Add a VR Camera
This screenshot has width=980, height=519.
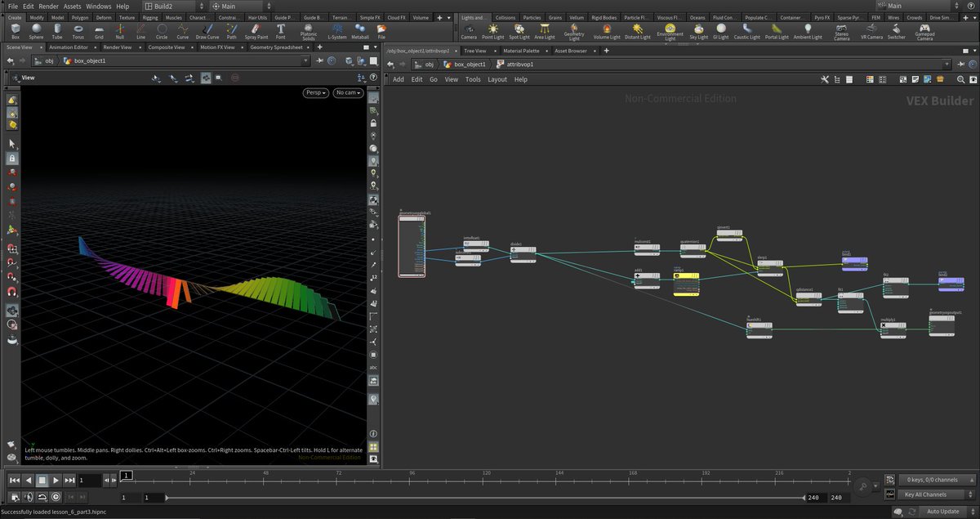(x=872, y=31)
